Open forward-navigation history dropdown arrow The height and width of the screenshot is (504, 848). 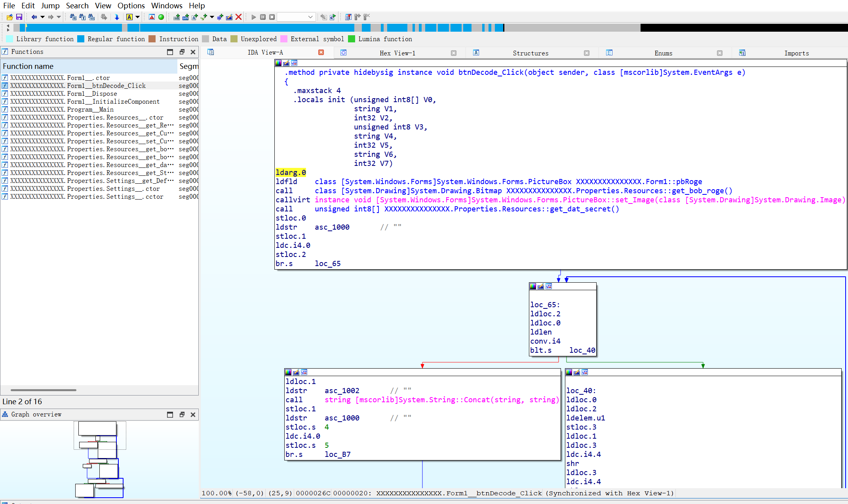(59, 17)
